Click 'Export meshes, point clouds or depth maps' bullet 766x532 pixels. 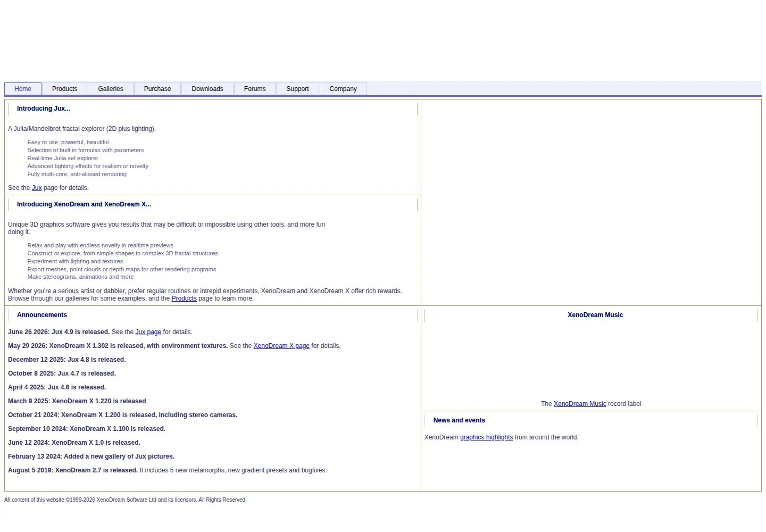point(122,269)
